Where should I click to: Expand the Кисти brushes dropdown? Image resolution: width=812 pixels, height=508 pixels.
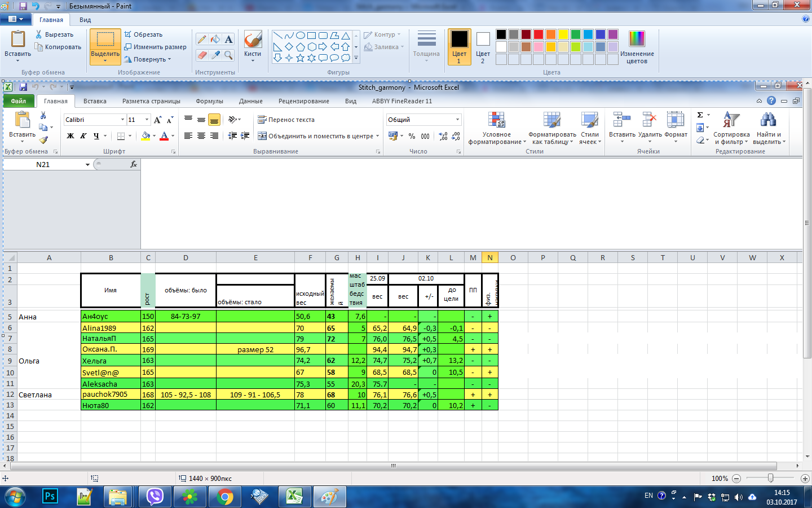tap(253, 60)
